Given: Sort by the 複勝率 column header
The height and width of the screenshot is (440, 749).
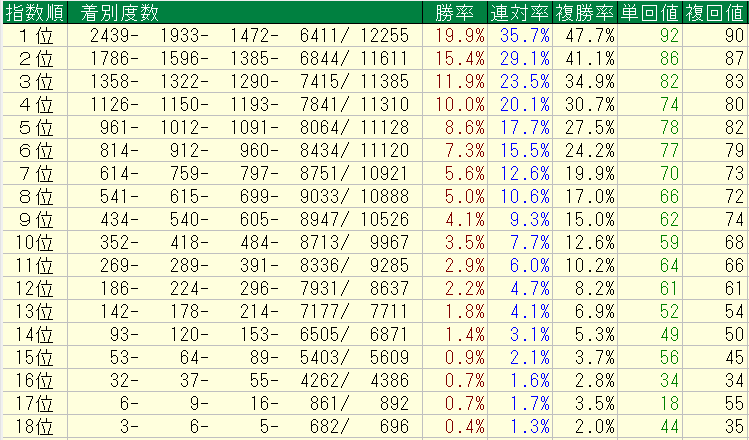Looking at the screenshot, I should click(x=585, y=13).
